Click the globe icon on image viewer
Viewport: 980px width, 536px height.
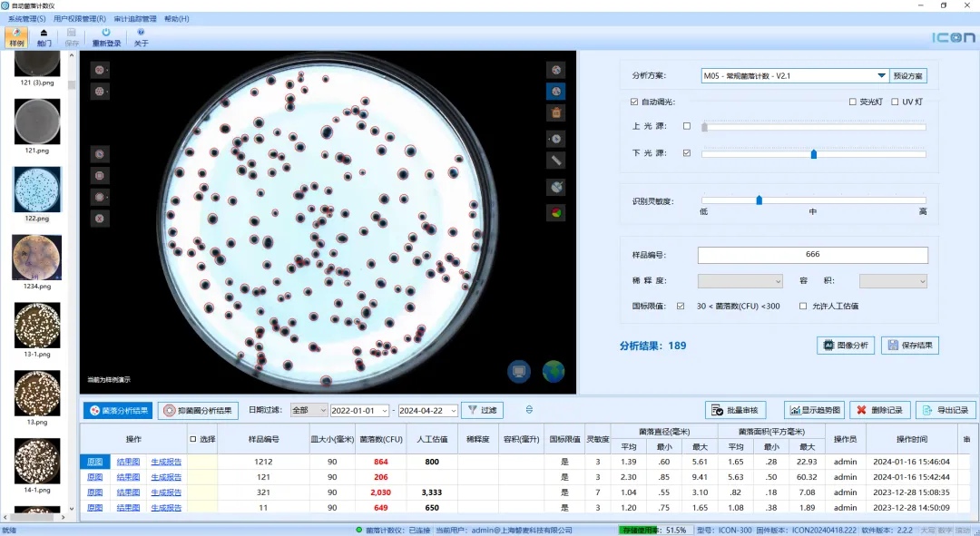tap(553, 371)
